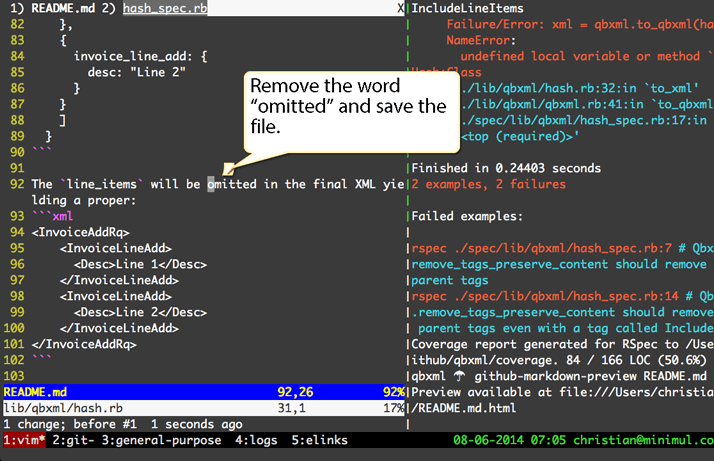Click the 17% scroll percentage
This screenshot has width=714, height=461.
coord(394,408)
